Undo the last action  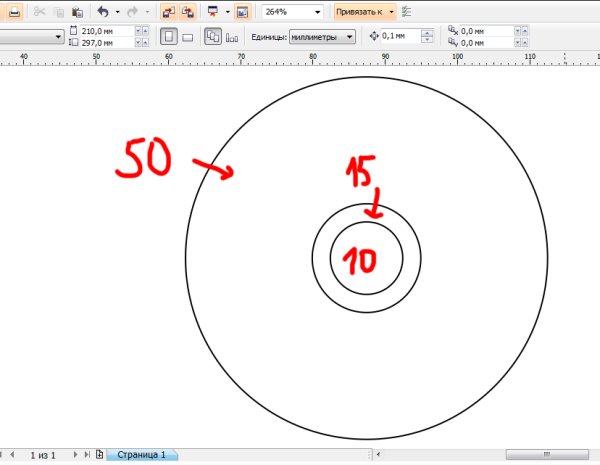coord(102,12)
